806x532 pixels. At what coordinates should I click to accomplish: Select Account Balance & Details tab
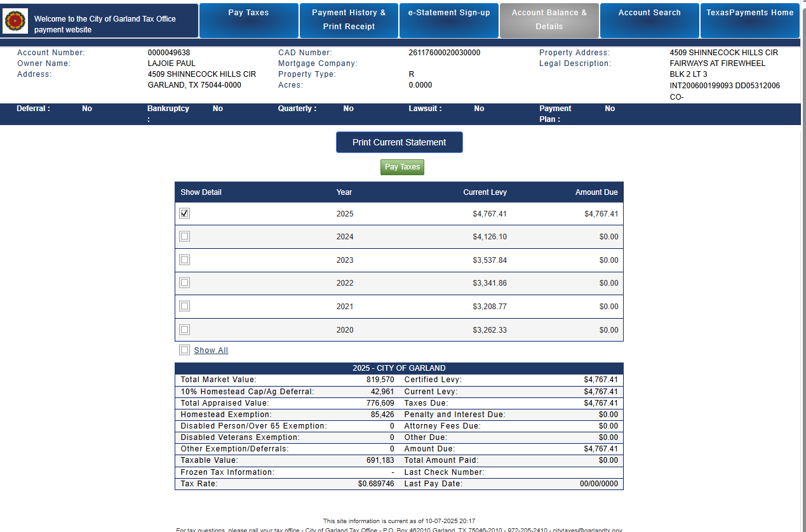pos(549,20)
